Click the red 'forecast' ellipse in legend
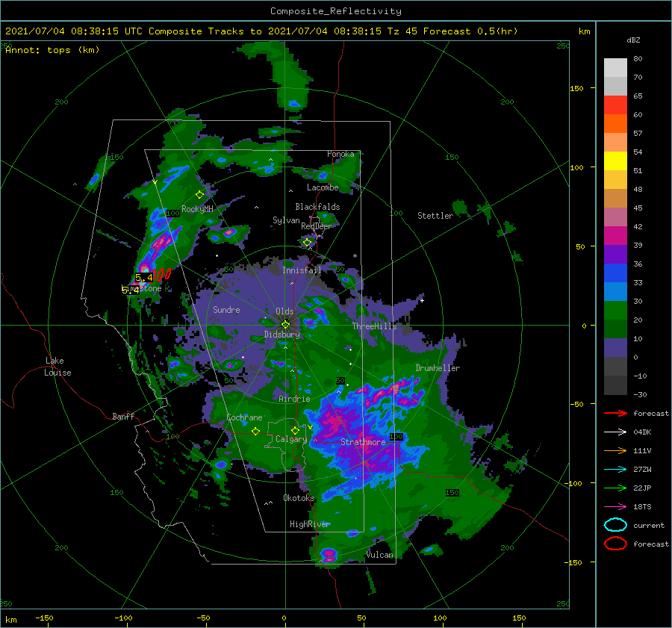This screenshot has height=628, width=672. [x=615, y=544]
